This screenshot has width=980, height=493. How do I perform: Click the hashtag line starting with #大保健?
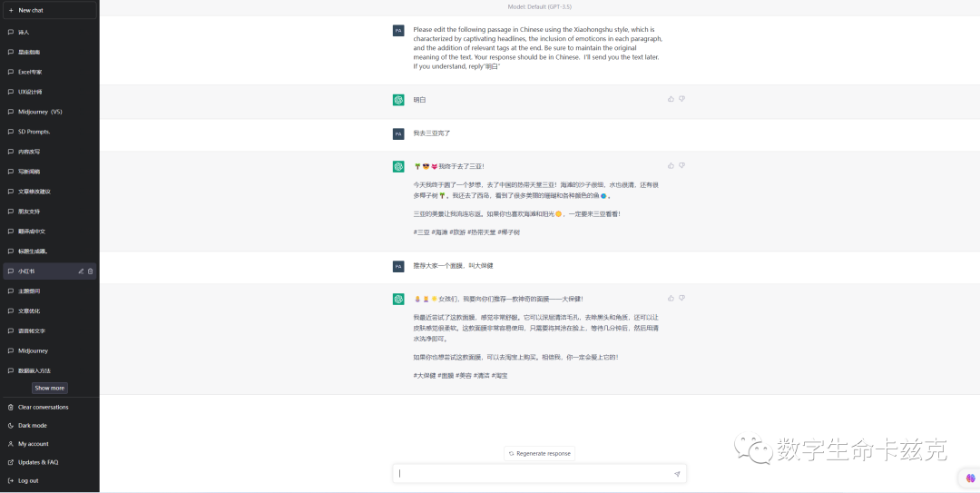tap(460, 375)
